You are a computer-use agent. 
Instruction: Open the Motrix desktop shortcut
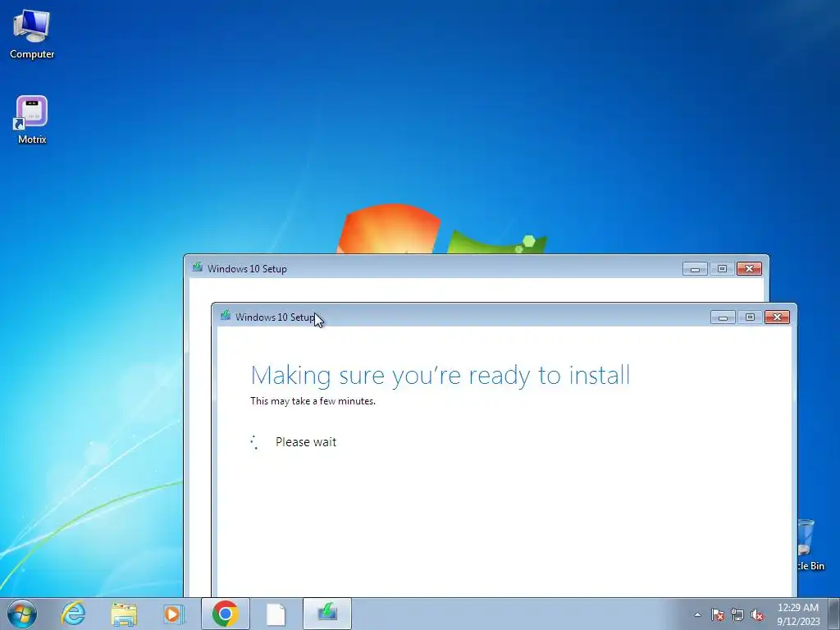coord(32,120)
